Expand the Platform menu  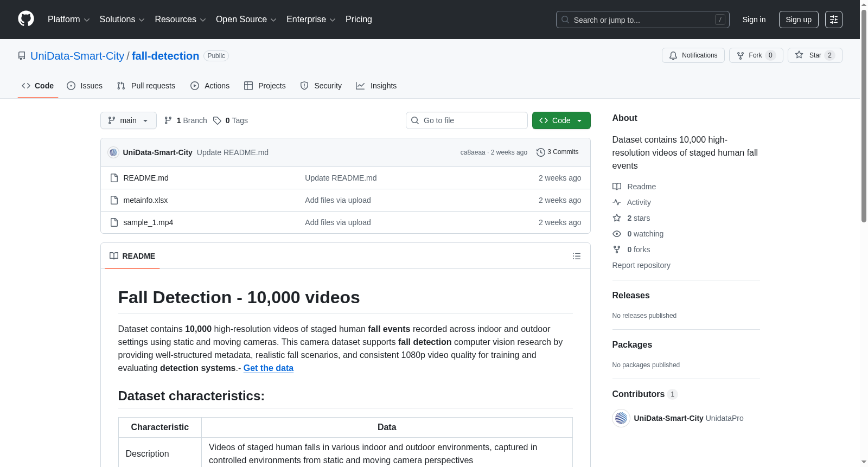tap(68, 20)
